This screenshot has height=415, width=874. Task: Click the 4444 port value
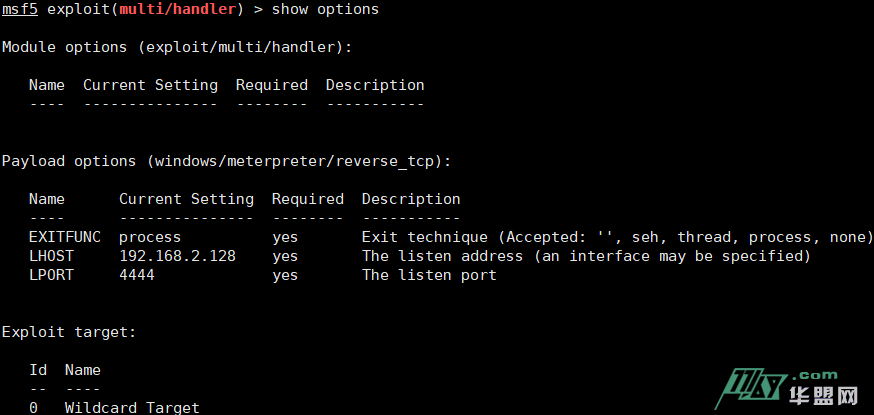click(137, 275)
